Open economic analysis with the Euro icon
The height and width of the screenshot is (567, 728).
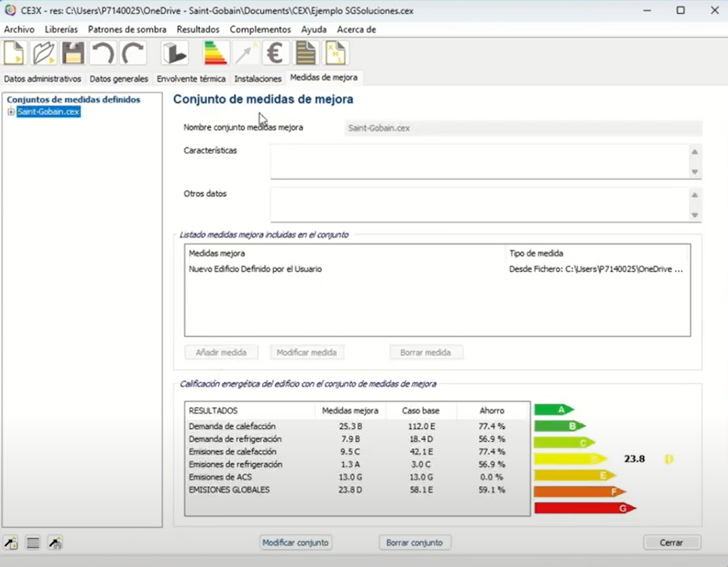pyautogui.click(x=275, y=53)
